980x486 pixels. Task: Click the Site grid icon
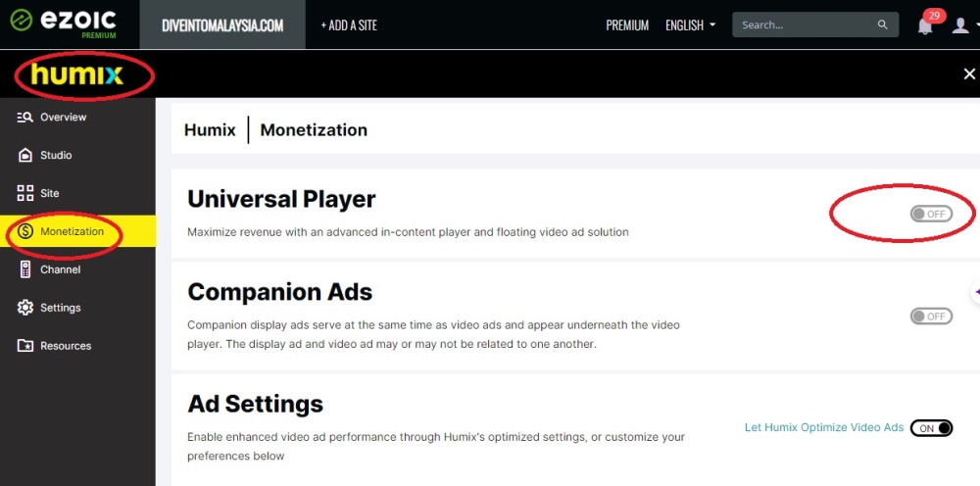(25, 194)
